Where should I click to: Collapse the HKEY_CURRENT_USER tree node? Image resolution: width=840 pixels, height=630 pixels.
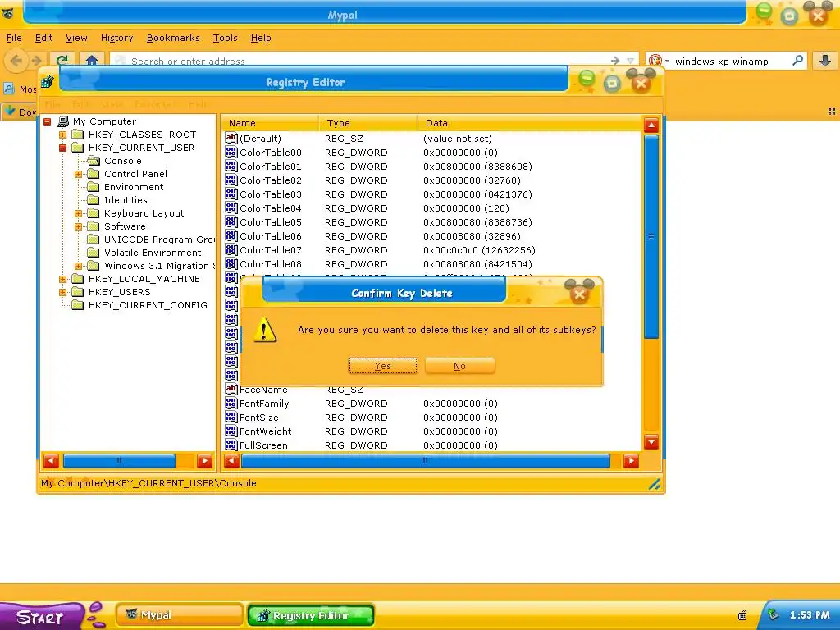pos(62,148)
